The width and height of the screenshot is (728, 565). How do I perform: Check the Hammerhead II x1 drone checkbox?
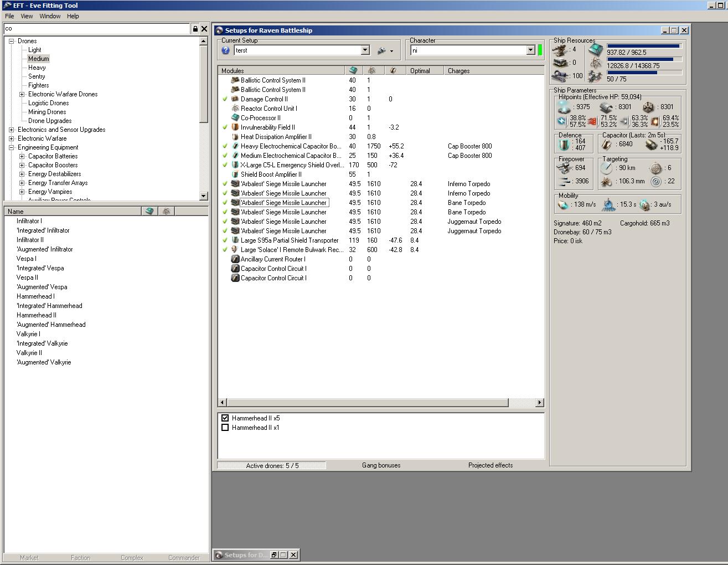225,428
